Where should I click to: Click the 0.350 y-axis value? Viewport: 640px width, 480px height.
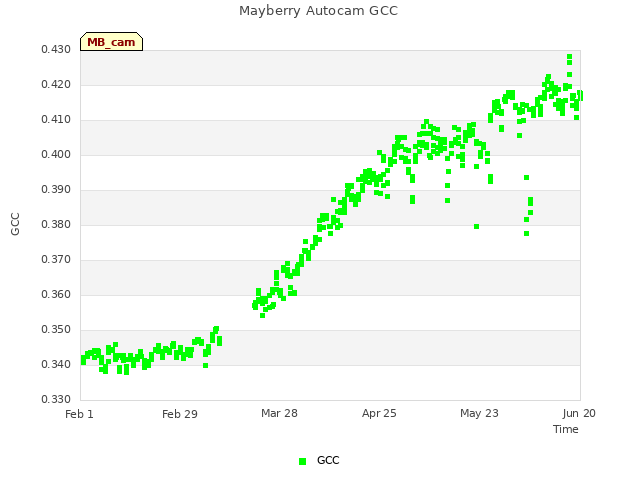56,329
